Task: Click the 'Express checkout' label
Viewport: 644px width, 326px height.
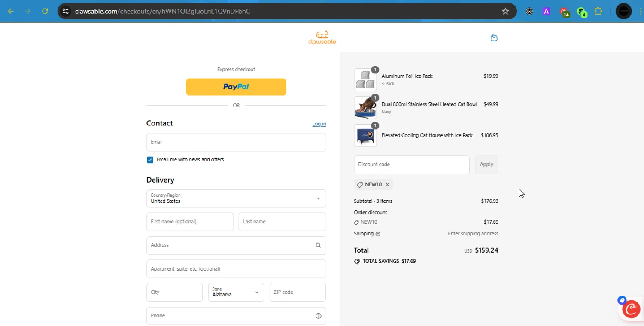Action: [x=236, y=70]
